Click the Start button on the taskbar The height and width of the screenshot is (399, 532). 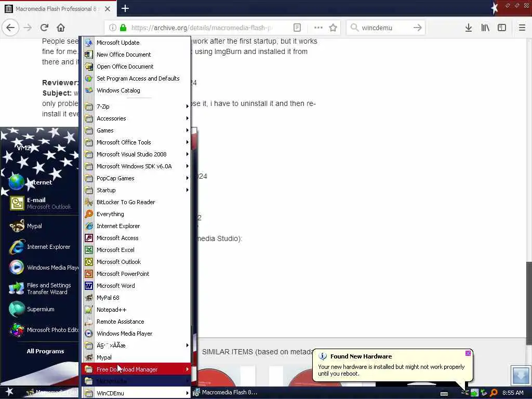[9, 392]
